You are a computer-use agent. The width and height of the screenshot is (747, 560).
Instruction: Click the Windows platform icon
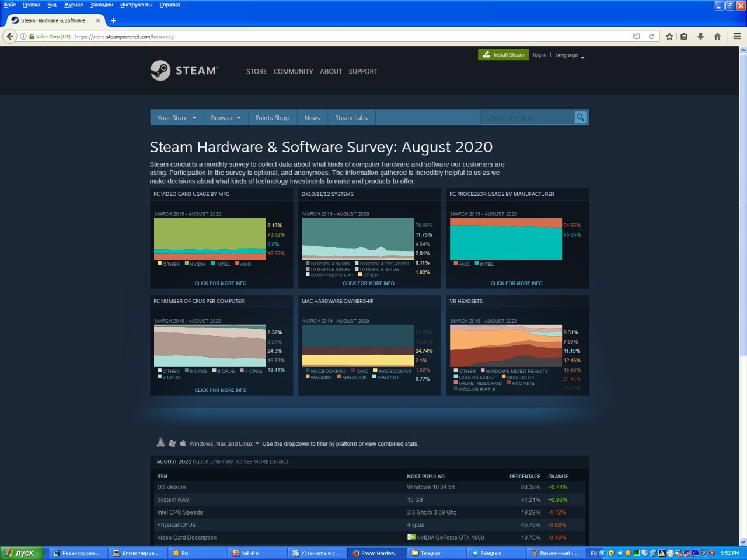pyautogui.click(x=172, y=443)
